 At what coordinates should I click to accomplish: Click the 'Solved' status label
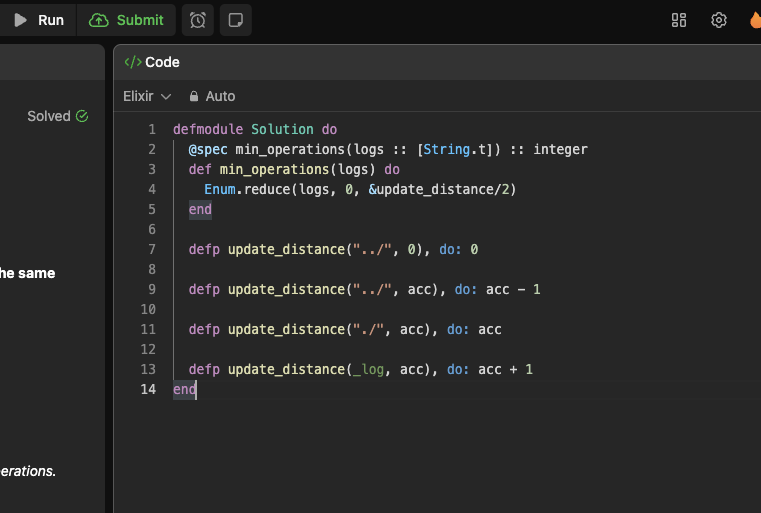[x=49, y=116]
